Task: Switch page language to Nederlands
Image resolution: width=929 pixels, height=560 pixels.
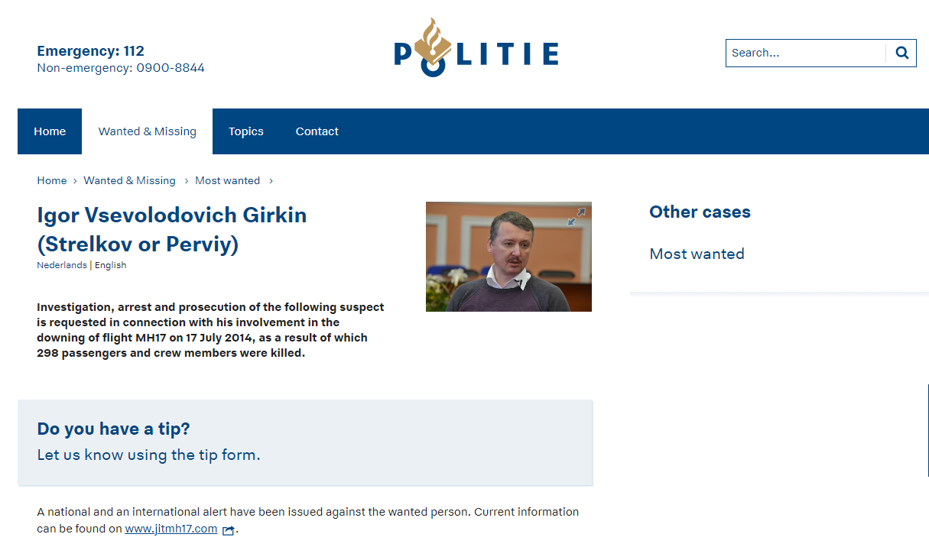Action: [x=62, y=265]
